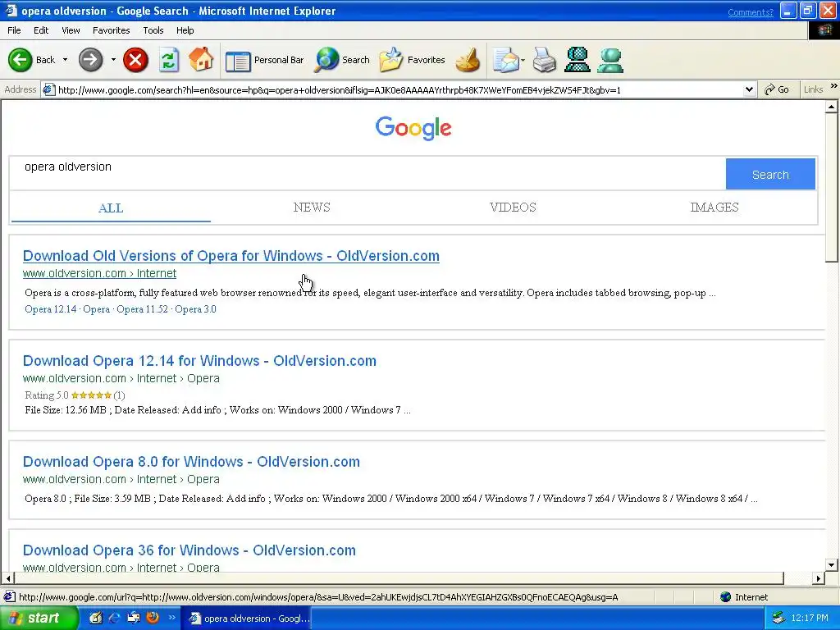Click the Google search text field
Image resolution: width=840 pixels, height=630 pixels.
pos(367,173)
